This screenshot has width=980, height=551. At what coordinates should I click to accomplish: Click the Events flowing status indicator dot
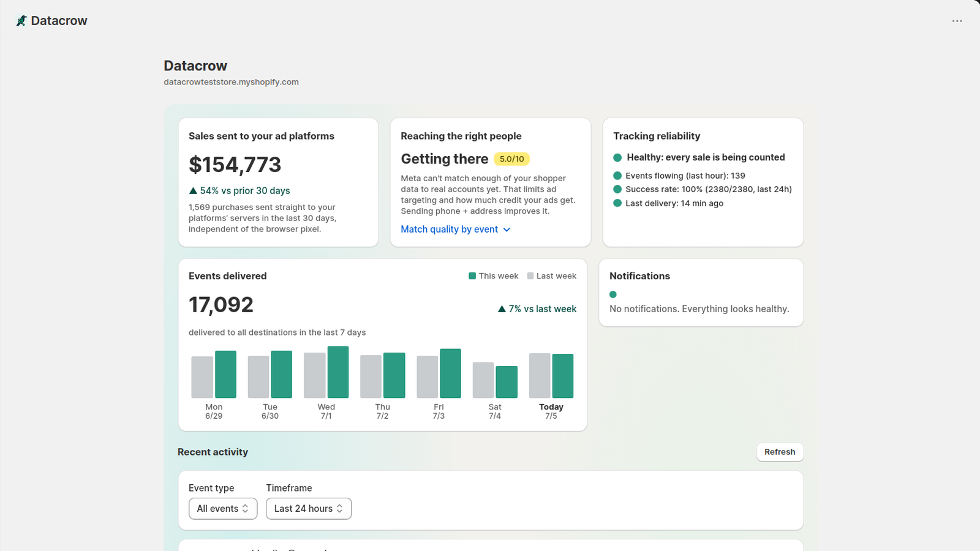pos(617,176)
